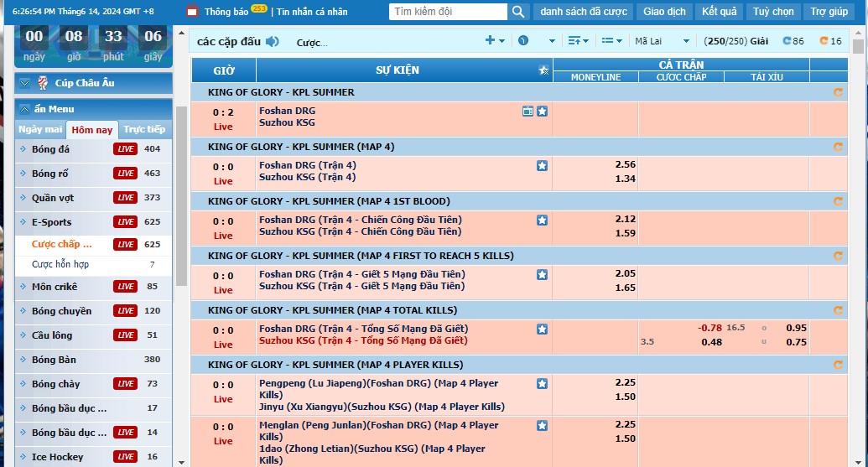This screenshot has width=868, height=467.
Task: Click the search magnifier button
Action: 518,12
